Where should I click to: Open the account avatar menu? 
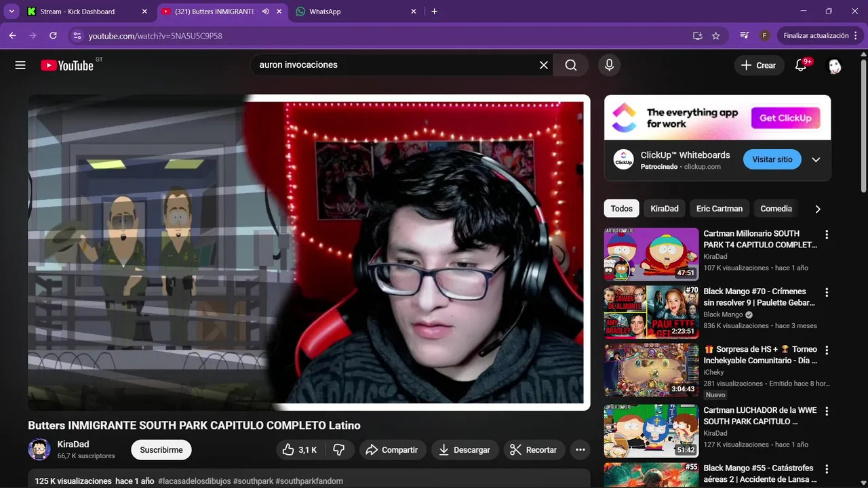point(835,65)
